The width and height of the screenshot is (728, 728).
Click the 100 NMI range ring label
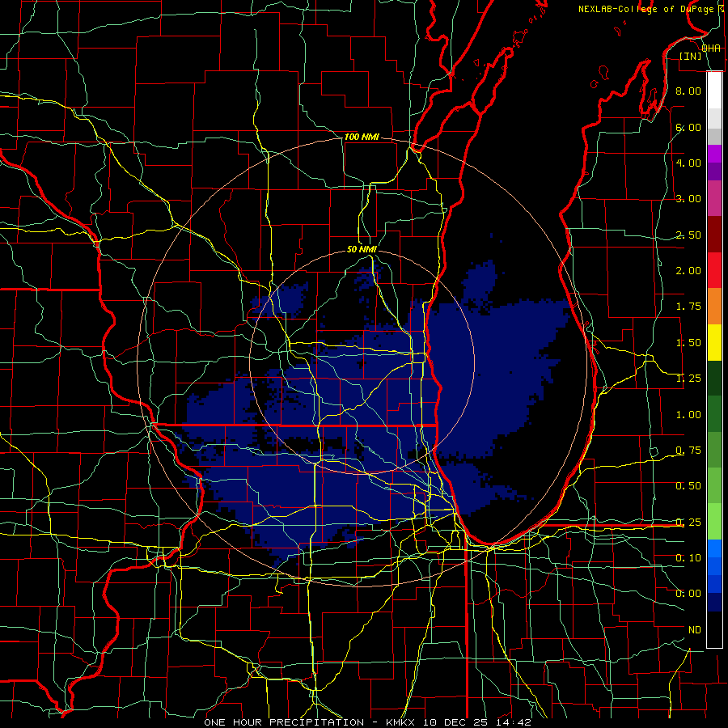coord(362,137)
